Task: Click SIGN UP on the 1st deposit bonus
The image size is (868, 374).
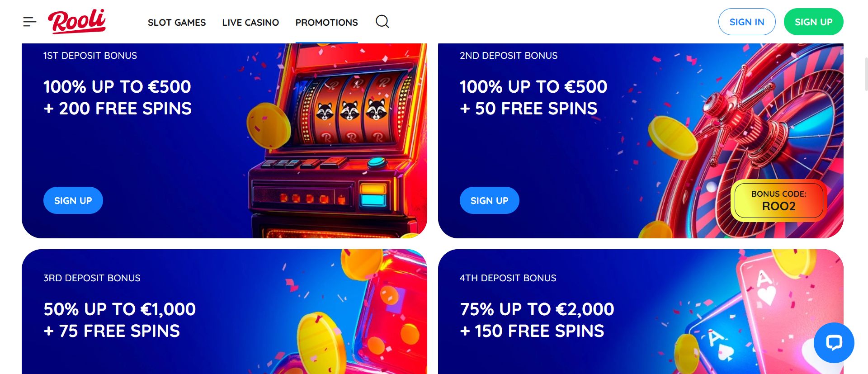Action: [73, 200]
